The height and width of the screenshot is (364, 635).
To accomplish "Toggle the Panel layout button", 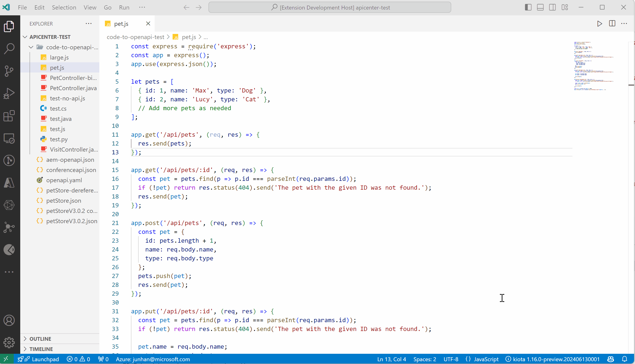I will click(x=540, y=7).
